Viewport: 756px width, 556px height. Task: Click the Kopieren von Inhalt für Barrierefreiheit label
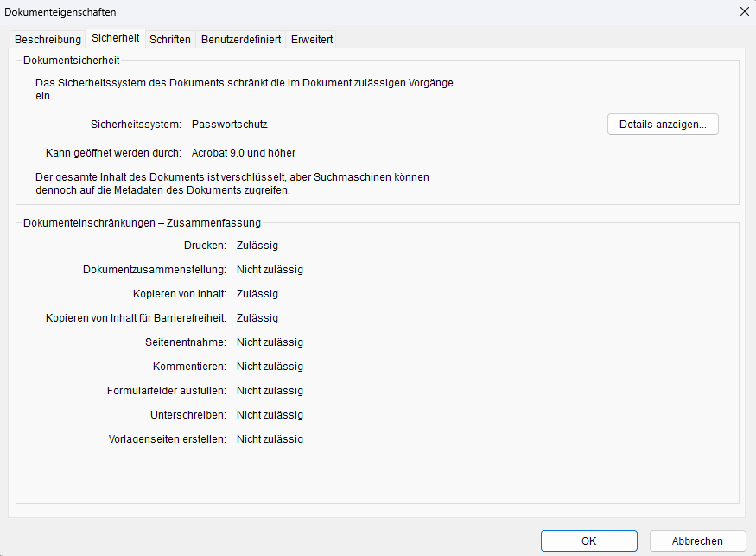[136, 318]
